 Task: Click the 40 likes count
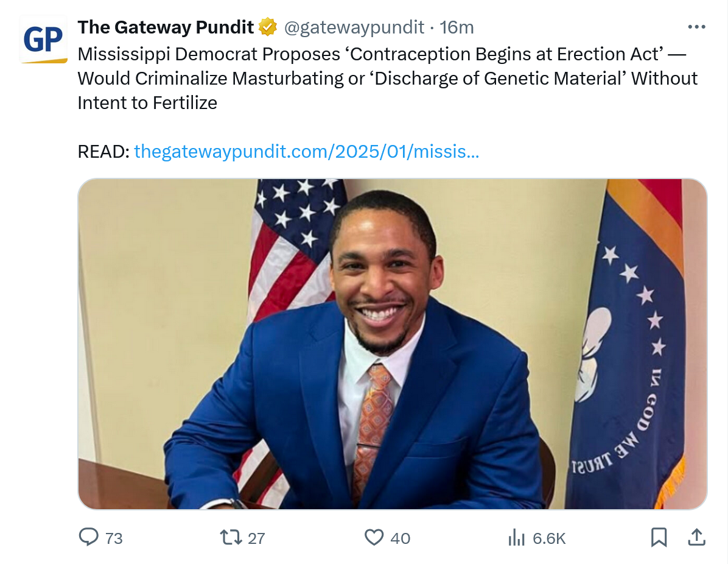pos(400,538)
